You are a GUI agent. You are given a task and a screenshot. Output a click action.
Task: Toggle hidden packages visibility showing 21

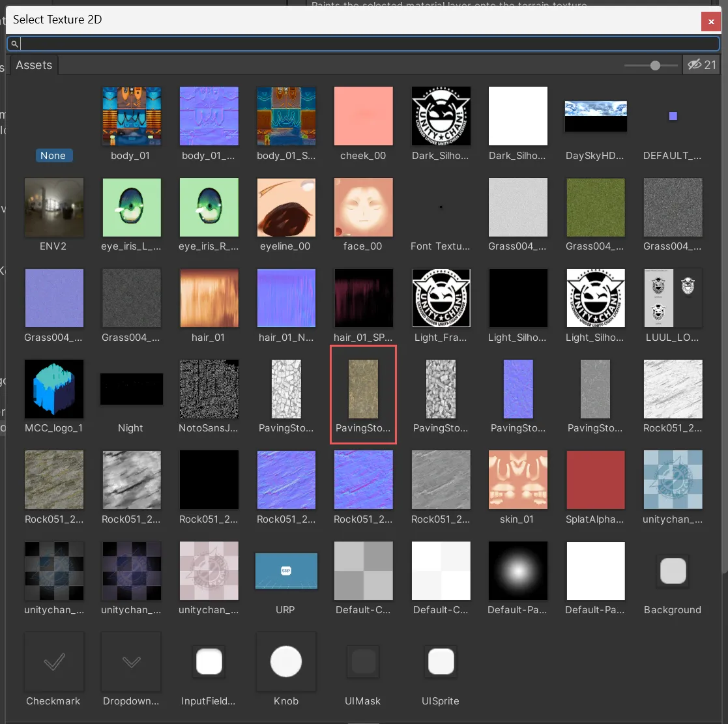(701, 65)
